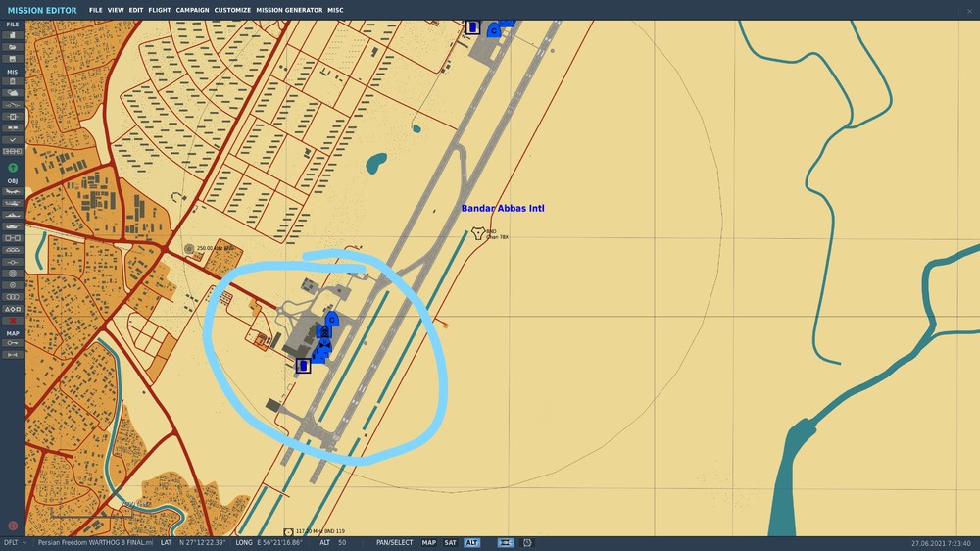Image resolution: width=980 pixels, height=551 pixels.
Task: Click the highlighted icon right of ALT toggle
Action: click(x=506, y=543)
